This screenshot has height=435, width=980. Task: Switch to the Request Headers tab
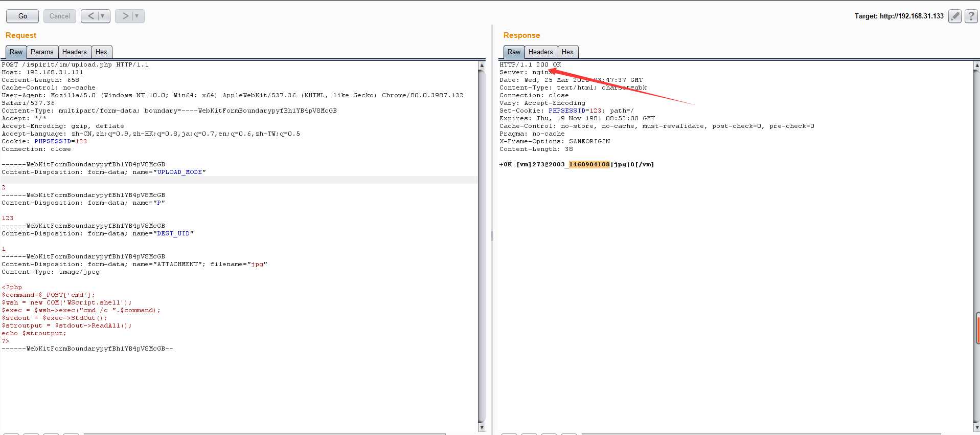[x=75, y=52]
